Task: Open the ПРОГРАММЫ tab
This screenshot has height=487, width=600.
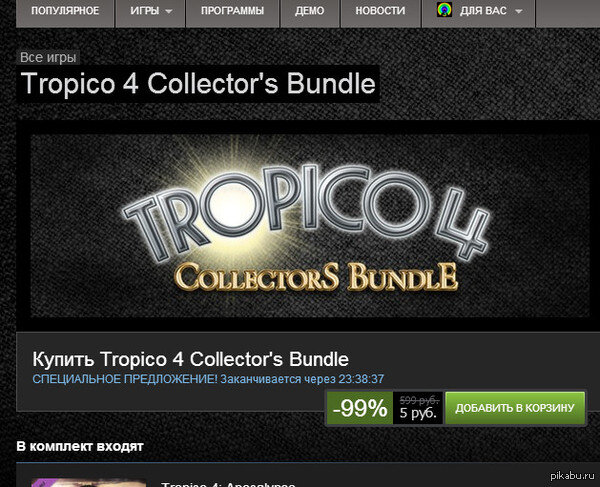Action: click(x=232, y=11)
